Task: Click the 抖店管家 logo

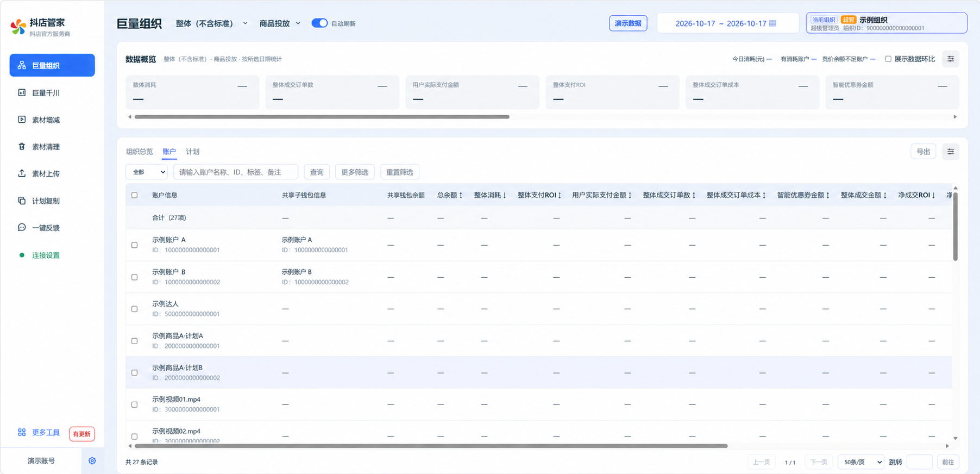Action: (x=18, y=27)
